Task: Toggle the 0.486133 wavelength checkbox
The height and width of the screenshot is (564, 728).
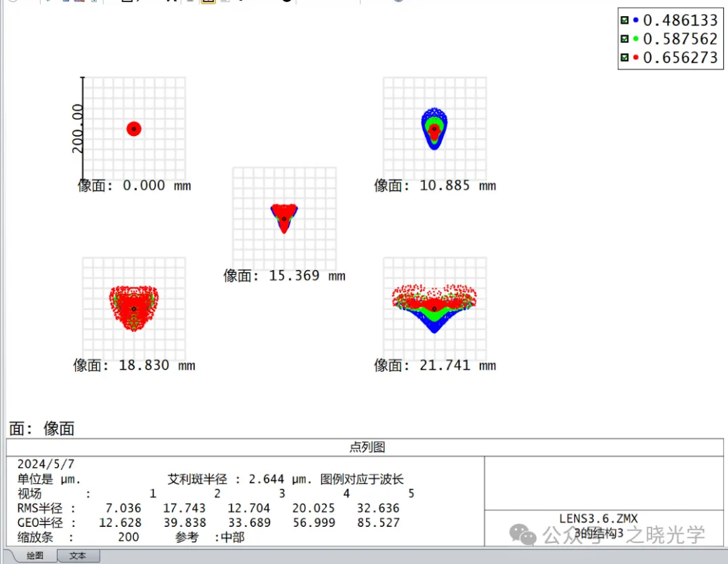Action: point(625,21)
